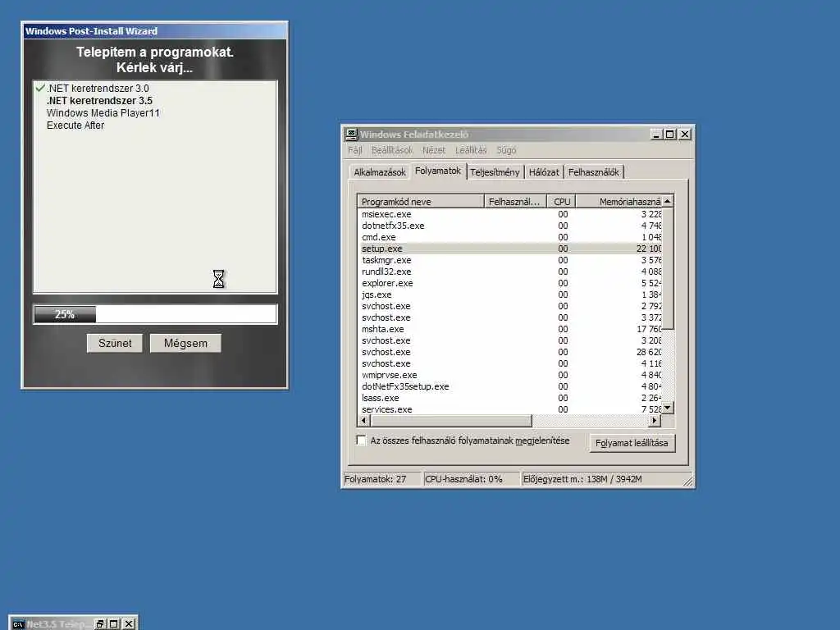Maximize the Windows Feladatkezelő window
Viewport: 840px width, 630px height.
(669, 135)
